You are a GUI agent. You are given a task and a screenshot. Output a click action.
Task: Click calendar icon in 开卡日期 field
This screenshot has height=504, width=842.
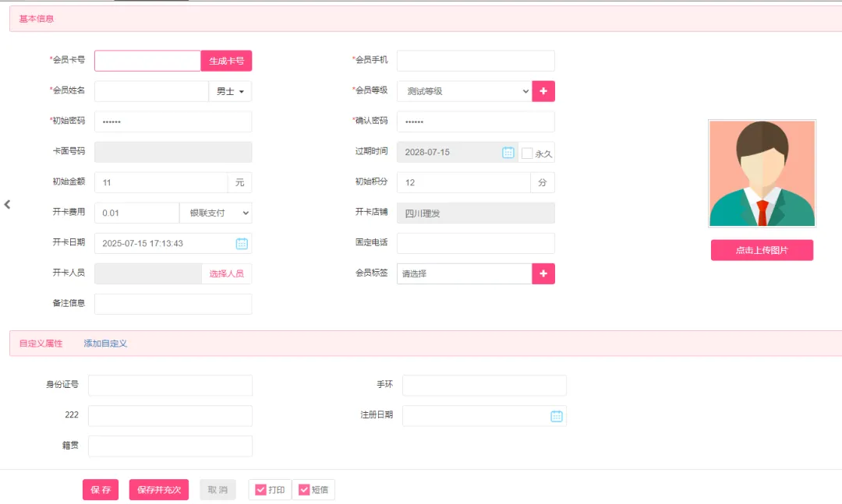(242, 244)
